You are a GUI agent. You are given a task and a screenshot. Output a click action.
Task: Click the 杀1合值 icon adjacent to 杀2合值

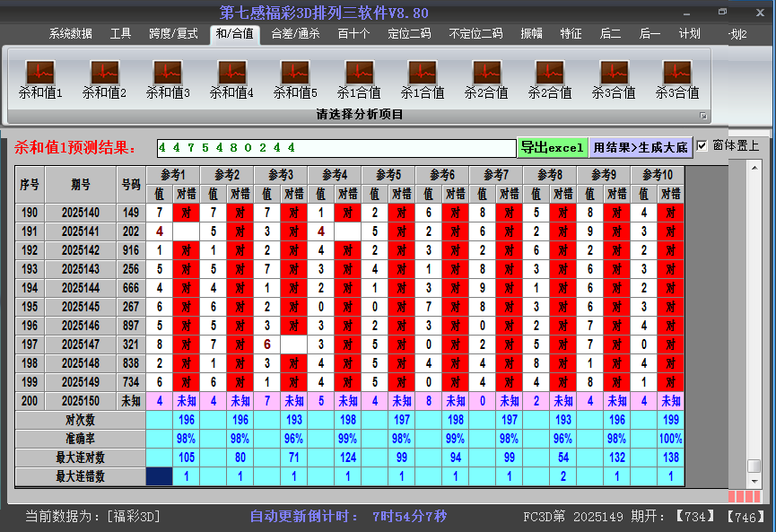[x=423, y=79]
